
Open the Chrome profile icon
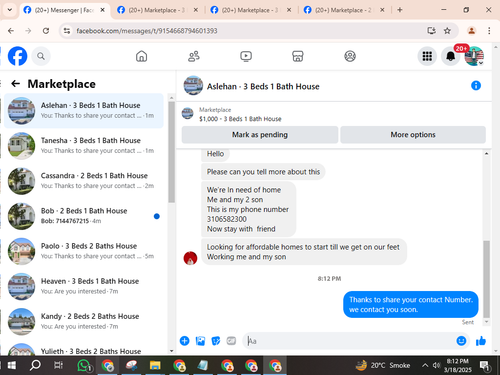[471, 31]
